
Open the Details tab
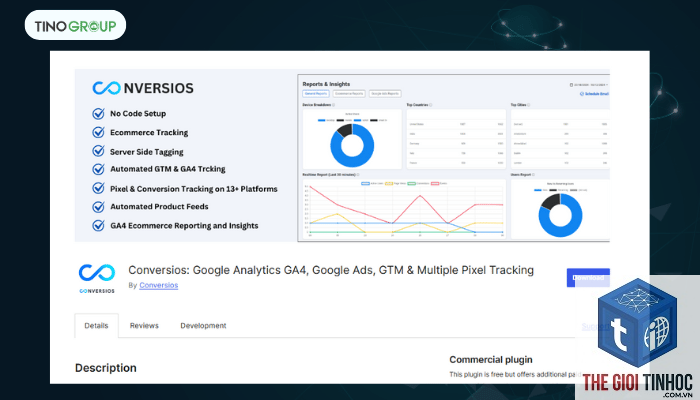click(96, 325)
